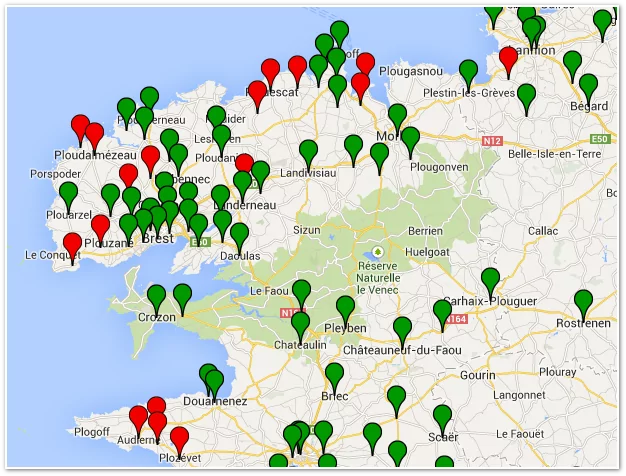Click the green marker at Landivisiau
The width and height of the screenshot is (626, 476).
click(308, 156)
